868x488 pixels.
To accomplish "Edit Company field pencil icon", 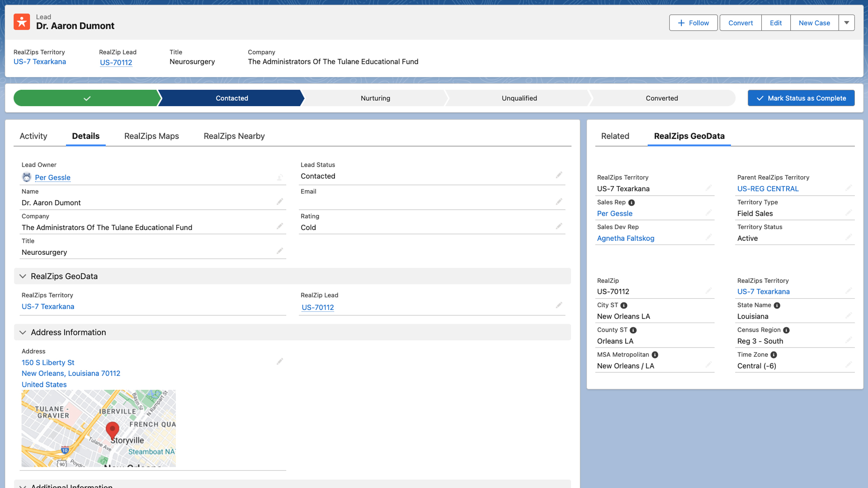I will (280, 226).
